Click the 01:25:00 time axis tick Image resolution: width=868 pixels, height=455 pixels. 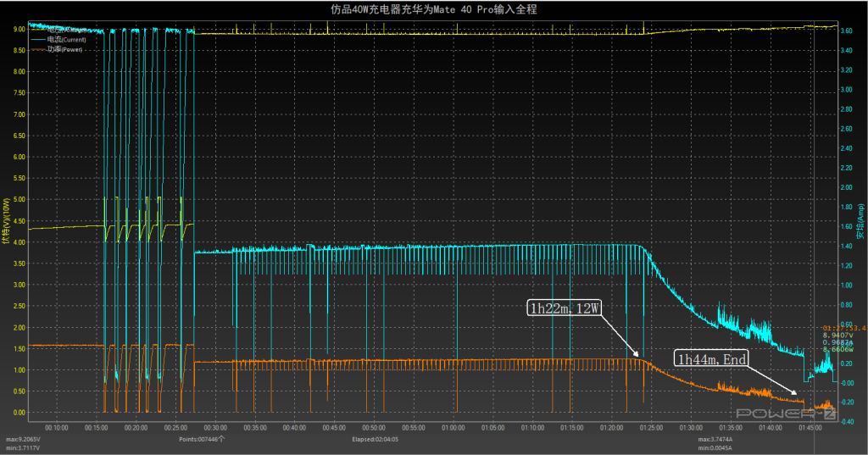[652, 428]
